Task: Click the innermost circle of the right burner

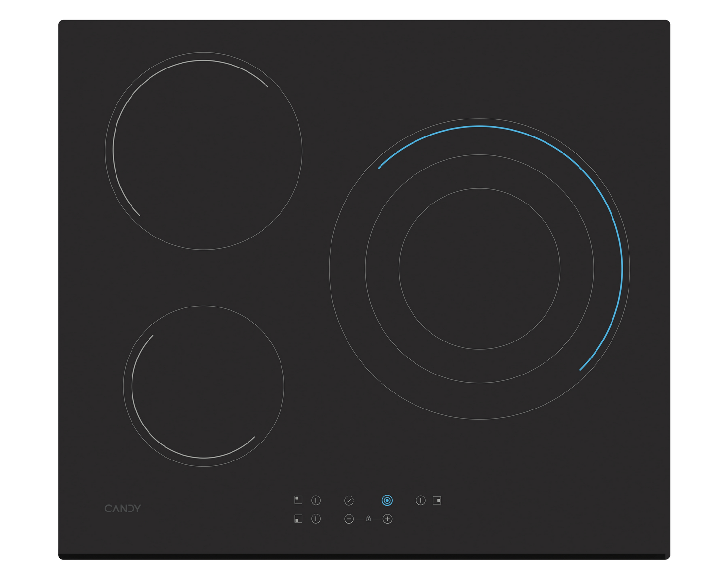Action: 480,269
